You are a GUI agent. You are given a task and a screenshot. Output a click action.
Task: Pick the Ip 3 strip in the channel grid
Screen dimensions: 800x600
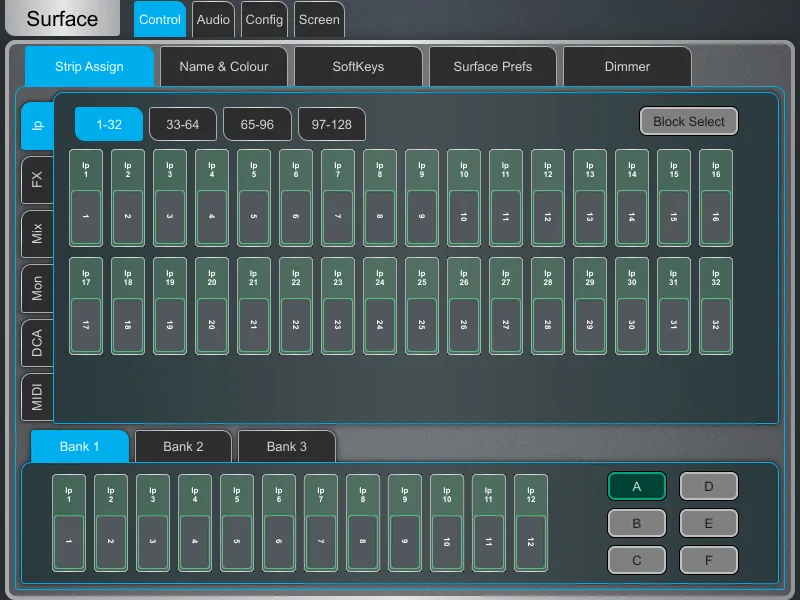pos(170,198)
